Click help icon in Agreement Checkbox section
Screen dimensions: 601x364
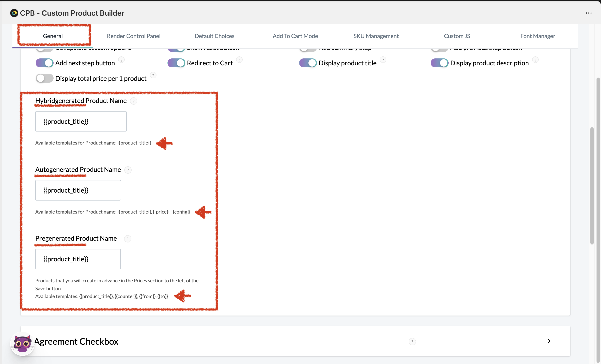pos(412,342)
